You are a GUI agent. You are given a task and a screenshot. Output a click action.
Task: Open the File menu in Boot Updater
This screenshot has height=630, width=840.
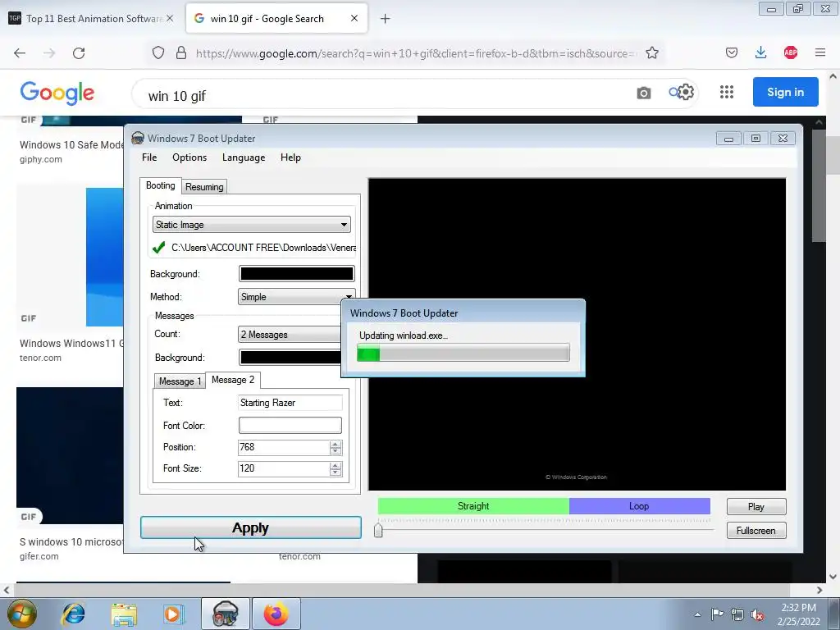click(x=149, y=157)
